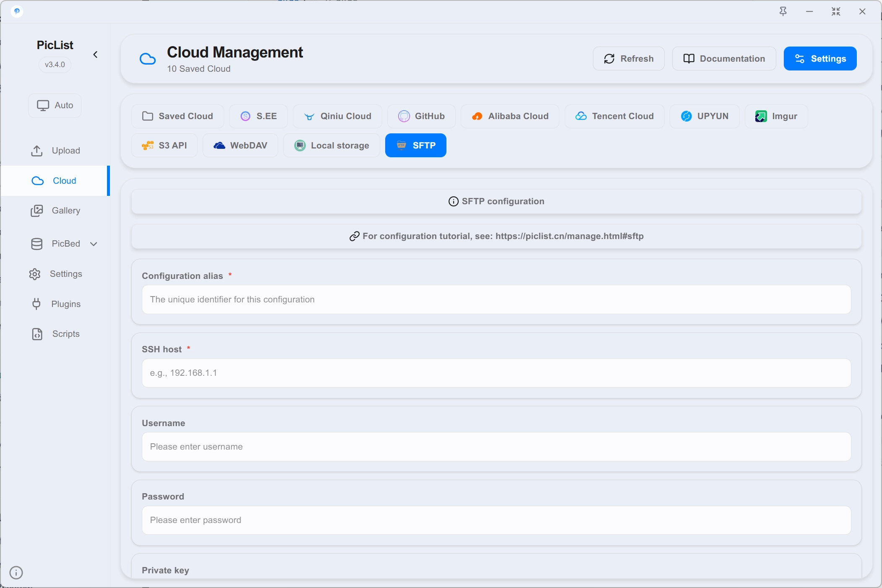Click the cloud icon beside Cloud Management

pos(147,59)
